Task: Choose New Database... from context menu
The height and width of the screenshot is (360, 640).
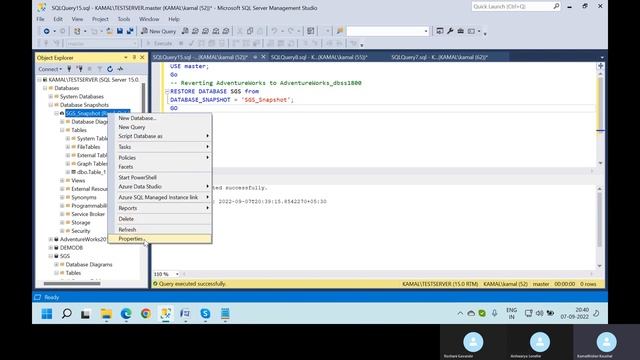Action: coord(160,118)
